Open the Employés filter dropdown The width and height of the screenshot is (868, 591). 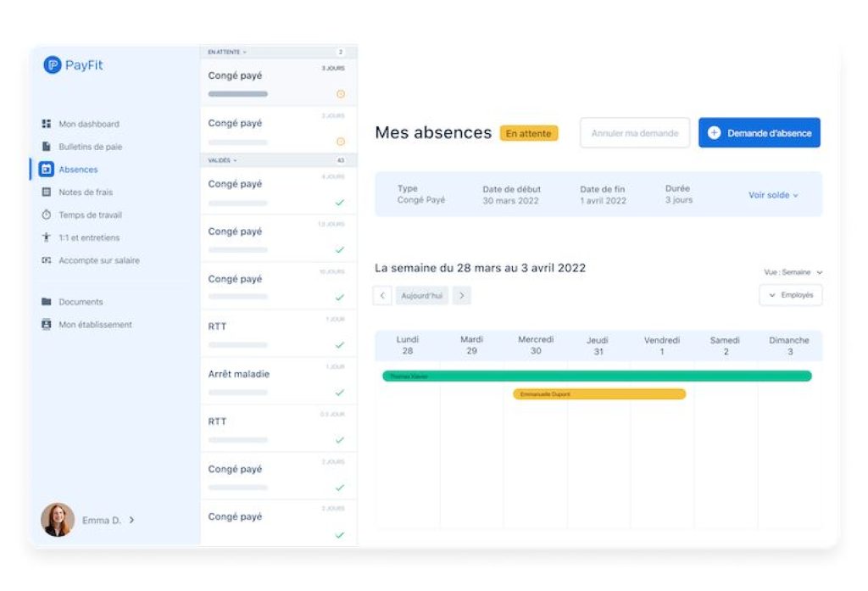pos(791,295)
